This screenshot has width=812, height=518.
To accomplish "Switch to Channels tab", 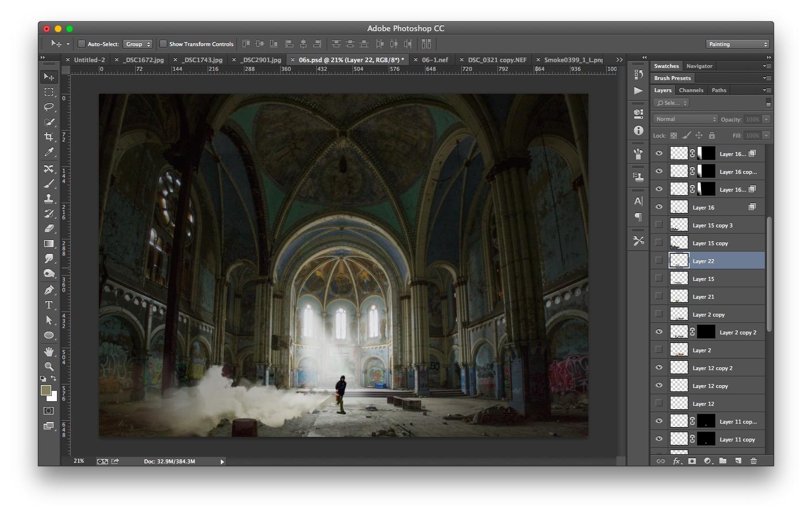I will coord(691,90).
